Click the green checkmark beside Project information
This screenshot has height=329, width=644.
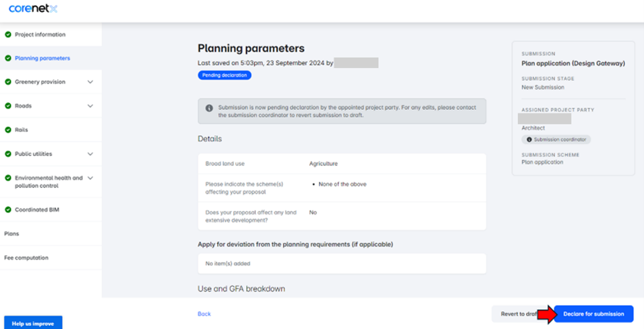point(8,35)
